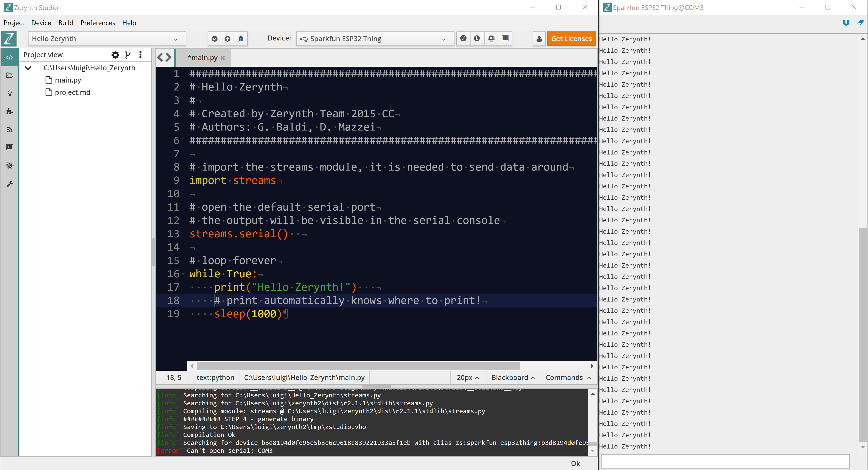Click the Uplink project arrow icon

coord(227,39)
